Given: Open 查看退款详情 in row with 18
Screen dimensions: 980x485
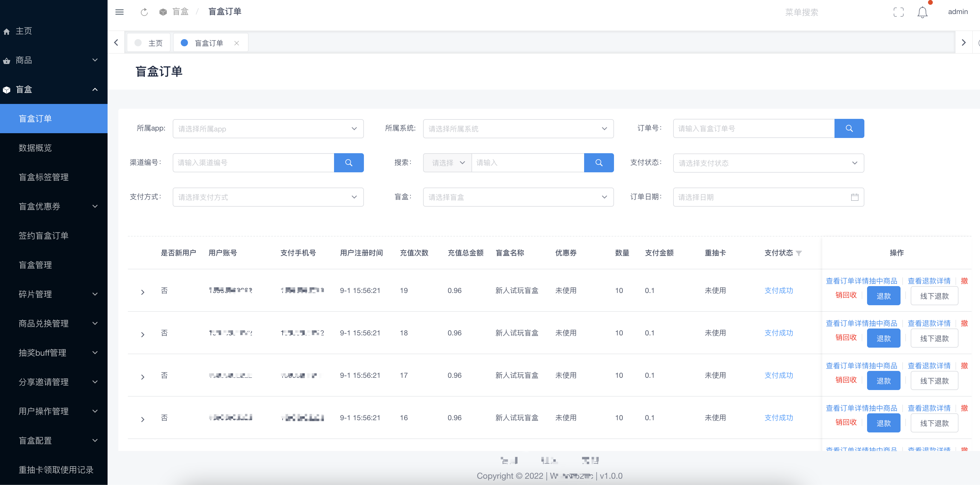Looking at the screenshot, I should (929, 323).
